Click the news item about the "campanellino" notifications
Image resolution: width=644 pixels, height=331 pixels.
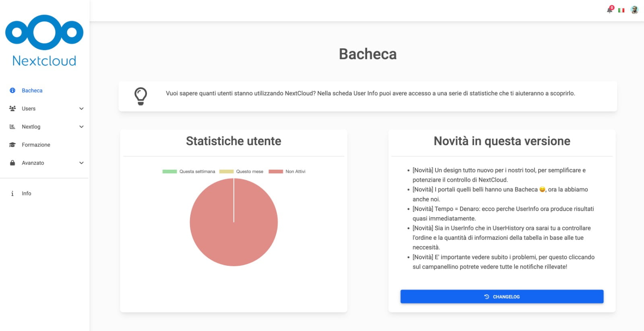click(x=504, y=262)
